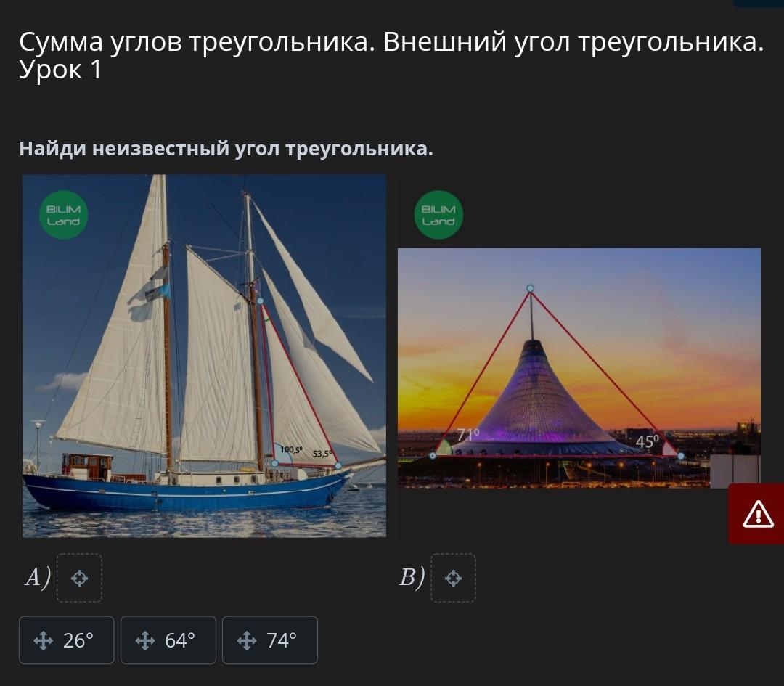Click the 100,5° angle label on the sailboat
This screenshot has height=686, width=784.
[x=291, y=449]
